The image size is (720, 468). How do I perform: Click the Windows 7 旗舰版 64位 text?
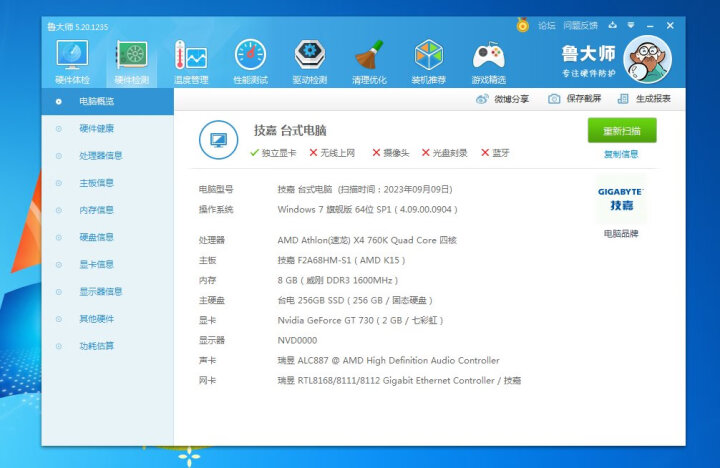(x=367, y=210)
